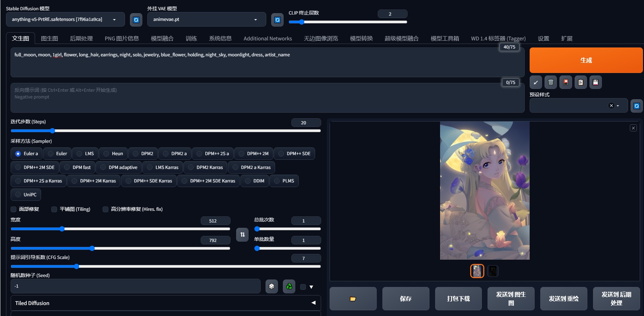Image resolution: width=644 pixels, height=316 pixels.
Task: Select the DPM++ 2M Karras sampler
Action: [94, 181]
